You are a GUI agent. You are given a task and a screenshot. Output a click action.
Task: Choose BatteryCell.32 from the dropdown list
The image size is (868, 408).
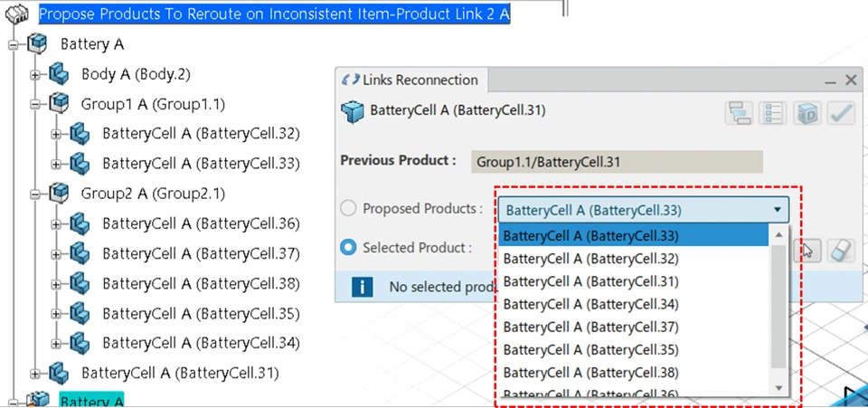(x=590, y=259)
